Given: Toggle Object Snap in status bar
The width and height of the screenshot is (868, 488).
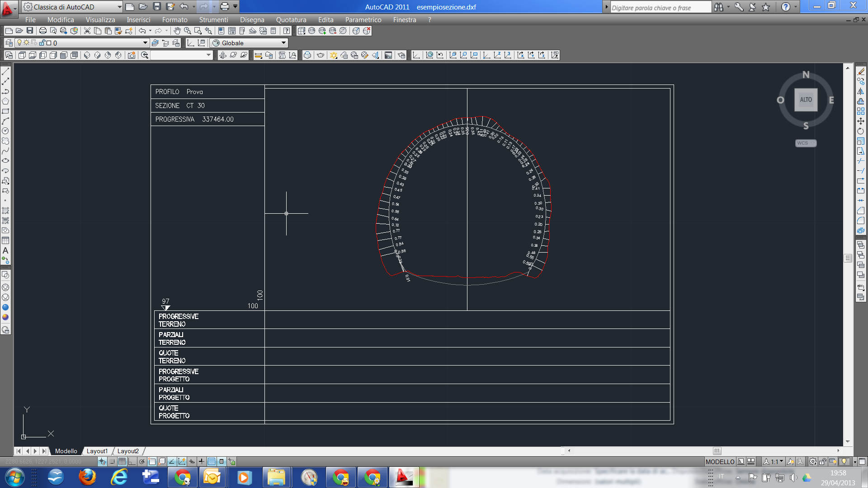Looking at the screenshot, I should pos(152,461).
